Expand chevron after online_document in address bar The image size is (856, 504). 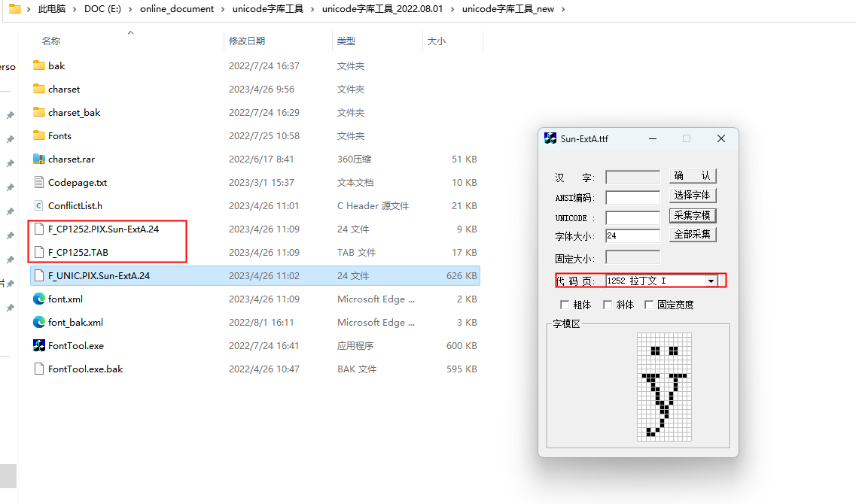click(224, 9)
